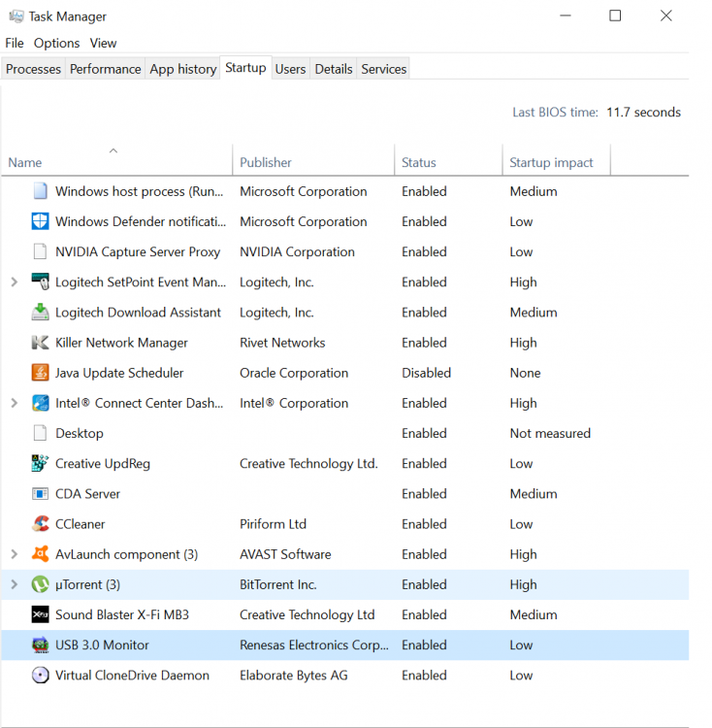Click the Elaborate Bytes AG publisher cell
This screenshot has height=728, width=712.
click(x=294, y=675)
